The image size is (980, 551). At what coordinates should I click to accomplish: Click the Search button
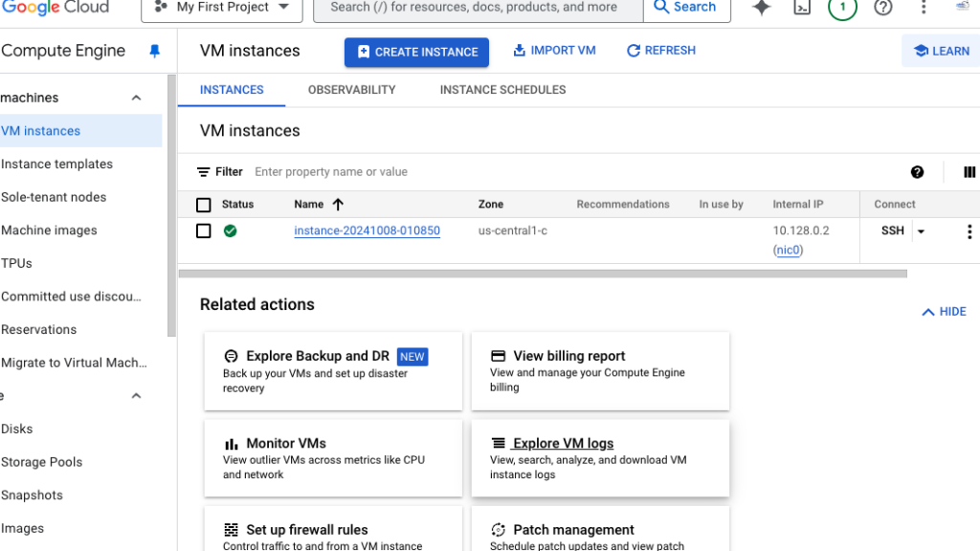[686, 8]
